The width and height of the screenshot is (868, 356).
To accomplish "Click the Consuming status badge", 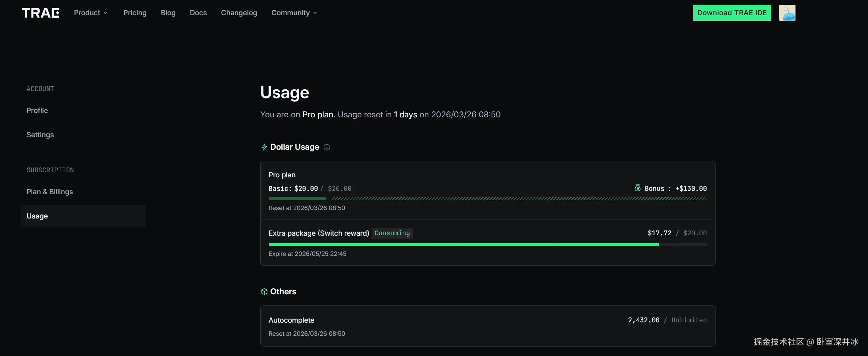I will [392, 233].
